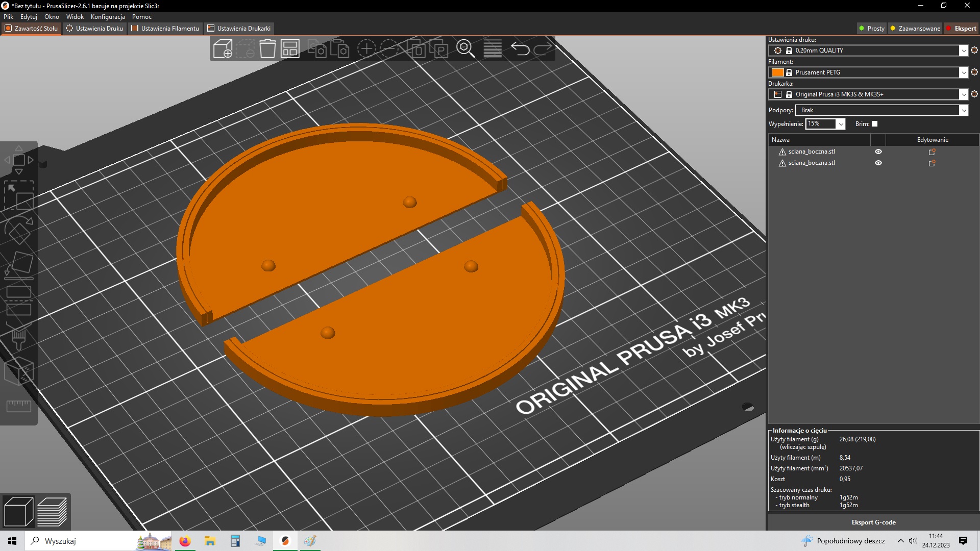This screenshot has height=551, width=980.
Task: Select the Move gizmo tool
Action: pyautogui.click(x=18, y=160)
